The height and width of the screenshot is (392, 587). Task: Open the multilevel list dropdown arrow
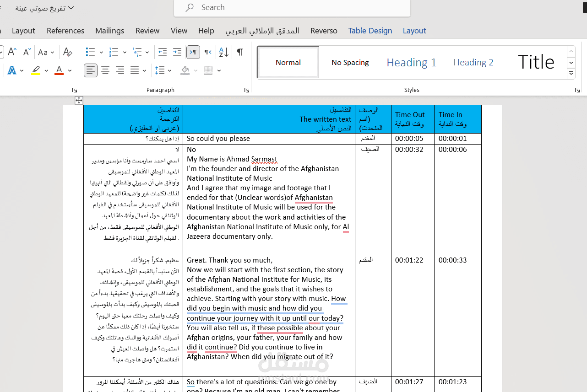pos(147,53)
